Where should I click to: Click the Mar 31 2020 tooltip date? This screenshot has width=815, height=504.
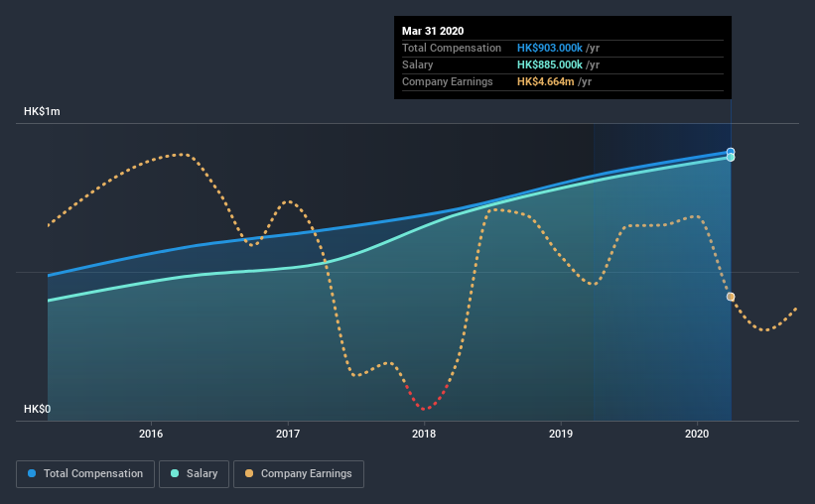[433, 31]
